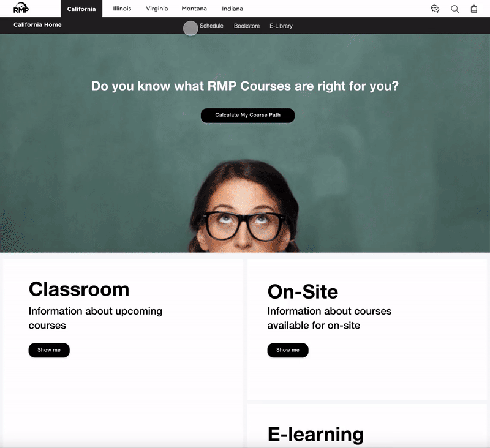Open the Schedule menu item

coord(211,26)
